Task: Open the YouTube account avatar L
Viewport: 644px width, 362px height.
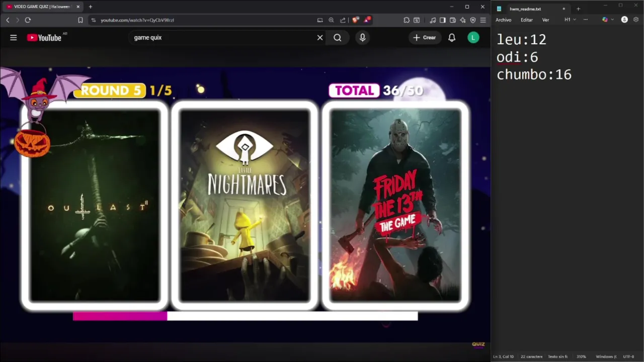Action: (x=473, y=38)
